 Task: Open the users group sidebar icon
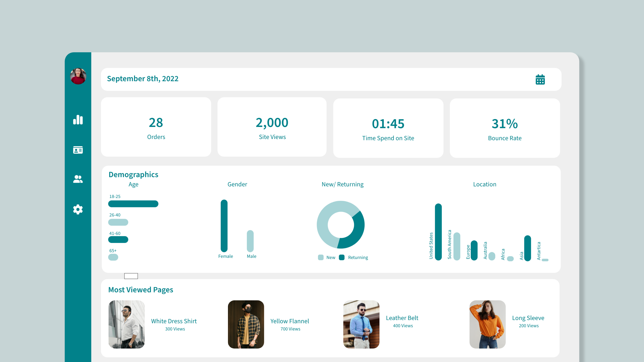(78, 179)
